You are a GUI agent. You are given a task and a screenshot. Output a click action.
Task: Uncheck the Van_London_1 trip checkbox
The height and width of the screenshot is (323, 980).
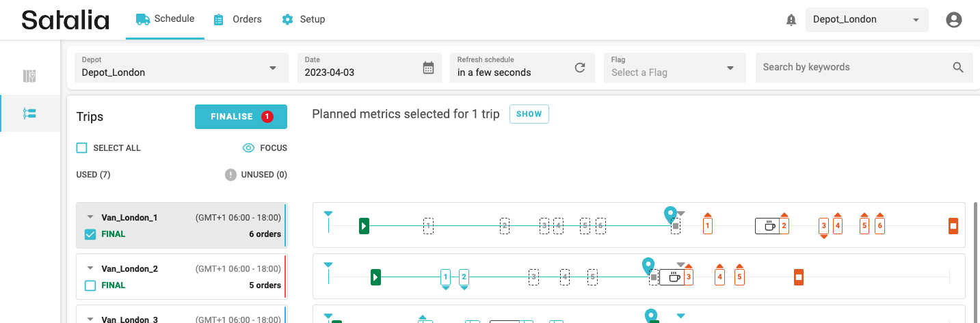[x=90, y=234]
